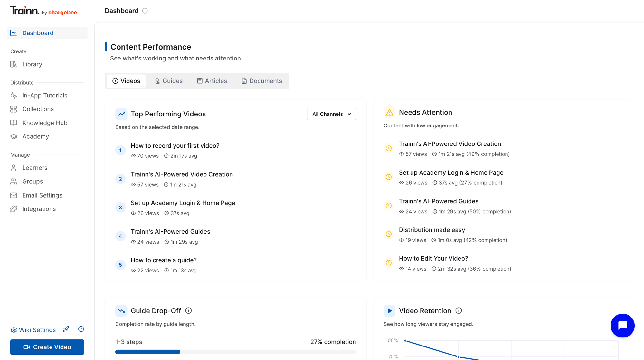The width and height of the screenshot is (644, 360).
Task: Click rank badge 1 in top videos
Action: (x=120, y=150)
